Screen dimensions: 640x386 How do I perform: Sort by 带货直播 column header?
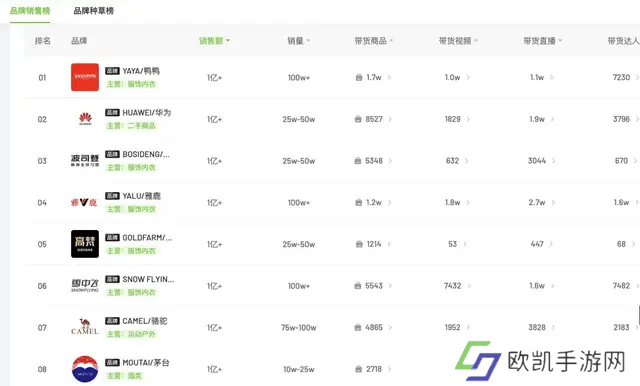point(542,41)
